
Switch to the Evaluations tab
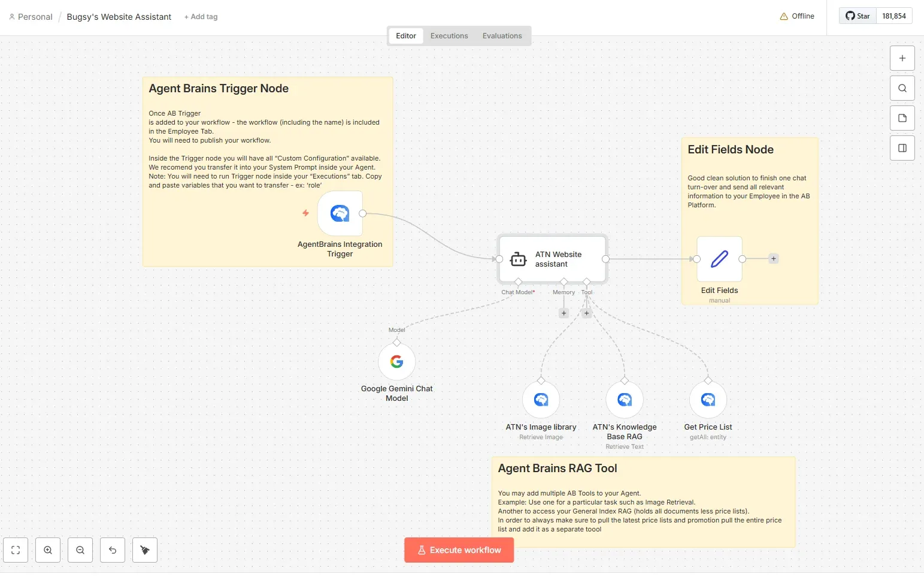tap(502, 36)
